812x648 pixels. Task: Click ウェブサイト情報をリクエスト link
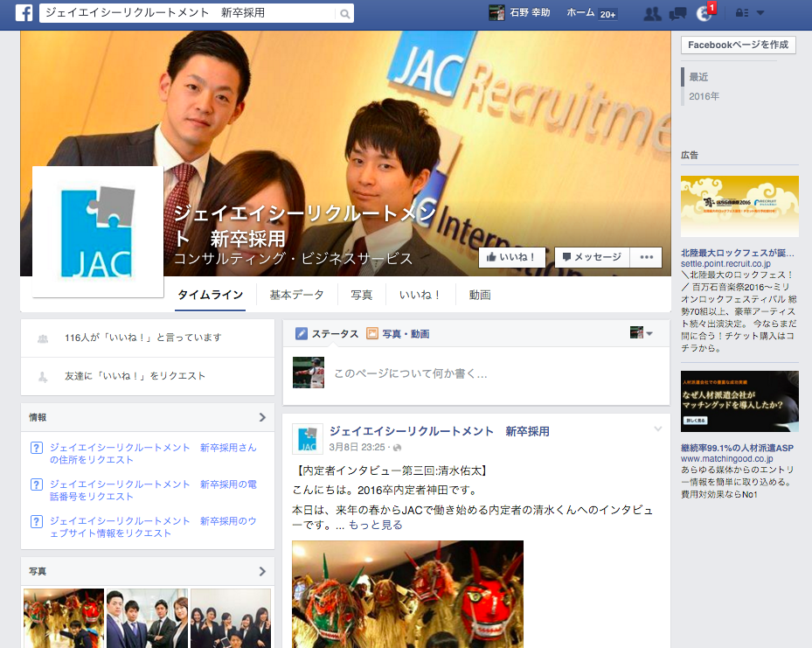[x=153, y=527]
